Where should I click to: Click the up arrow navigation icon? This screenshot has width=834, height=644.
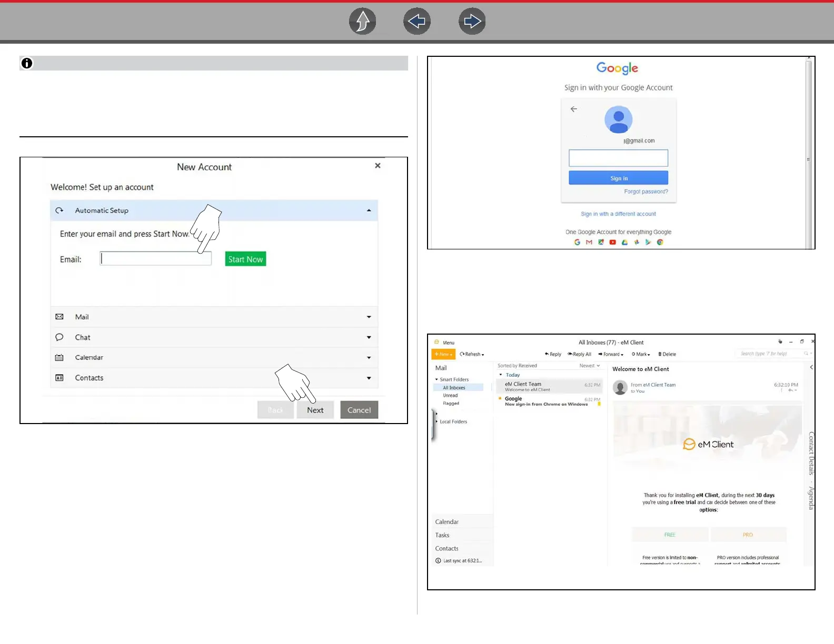coord(363,22)
